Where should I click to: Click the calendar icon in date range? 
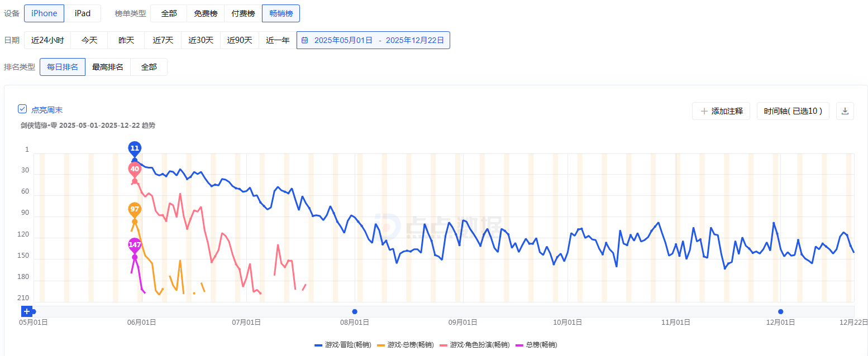[x=304, y=40]
